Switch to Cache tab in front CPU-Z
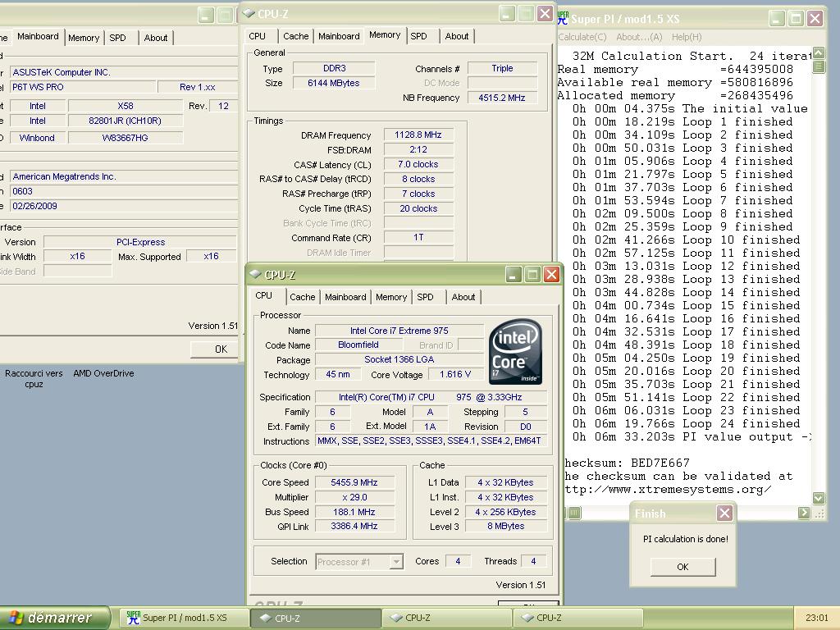The width and height of the screenshot is (840, 630). click(302, 297)
